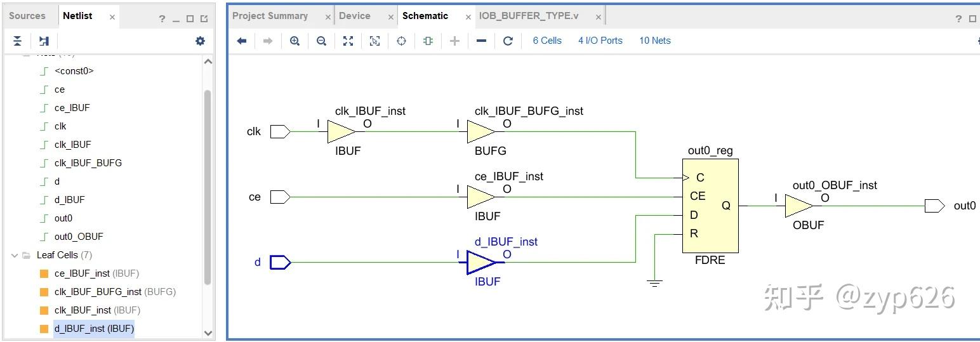Select the d net in Netlist
Viewport: 980px width, 342px height.
pos(57,181)
